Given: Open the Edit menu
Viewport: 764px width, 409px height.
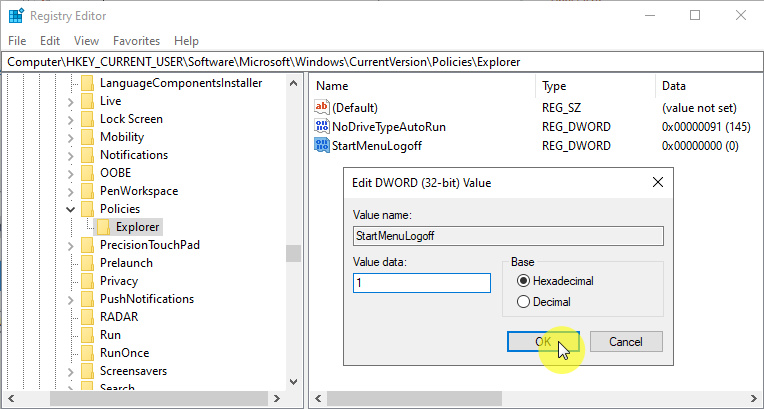Looking at the screenshot, I should (50, 41).
